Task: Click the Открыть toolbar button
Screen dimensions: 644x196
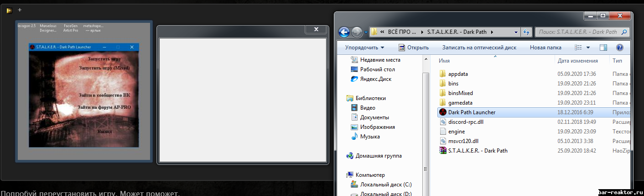Action: pyautogui.click(x=413, y=48)
